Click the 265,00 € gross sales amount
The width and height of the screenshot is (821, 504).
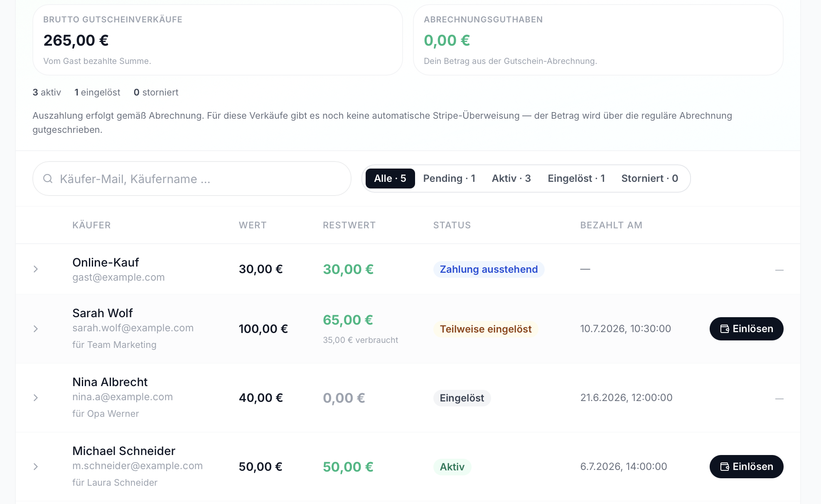[76, 40]
